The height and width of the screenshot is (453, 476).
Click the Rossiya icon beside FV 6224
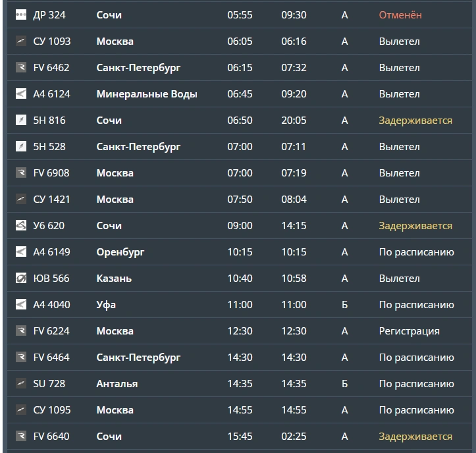click(21, 331)
